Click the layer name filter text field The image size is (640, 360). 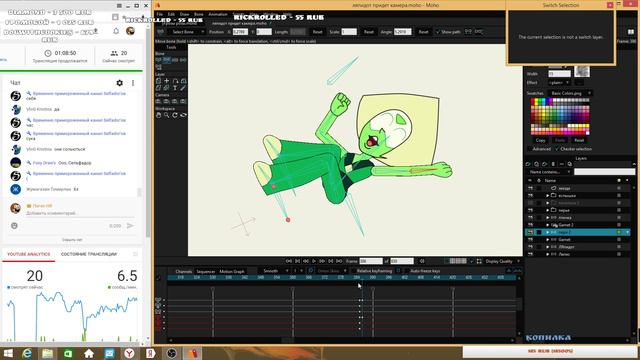tap(604, 172)
